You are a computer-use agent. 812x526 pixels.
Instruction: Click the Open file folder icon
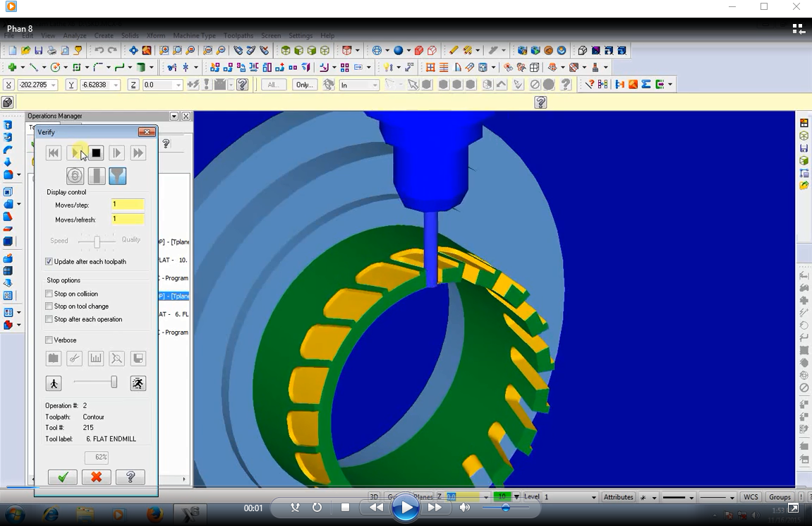25,50
